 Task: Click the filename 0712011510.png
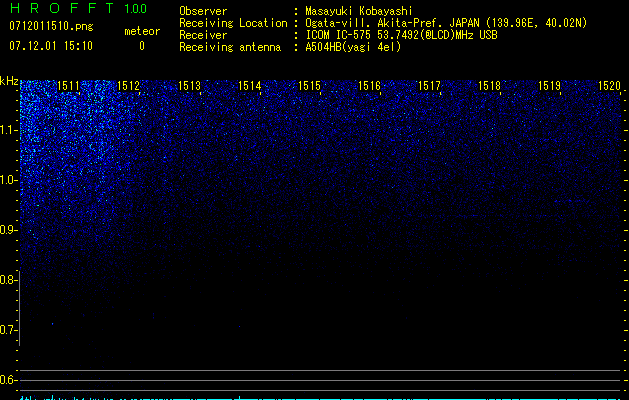coord(51,26)
